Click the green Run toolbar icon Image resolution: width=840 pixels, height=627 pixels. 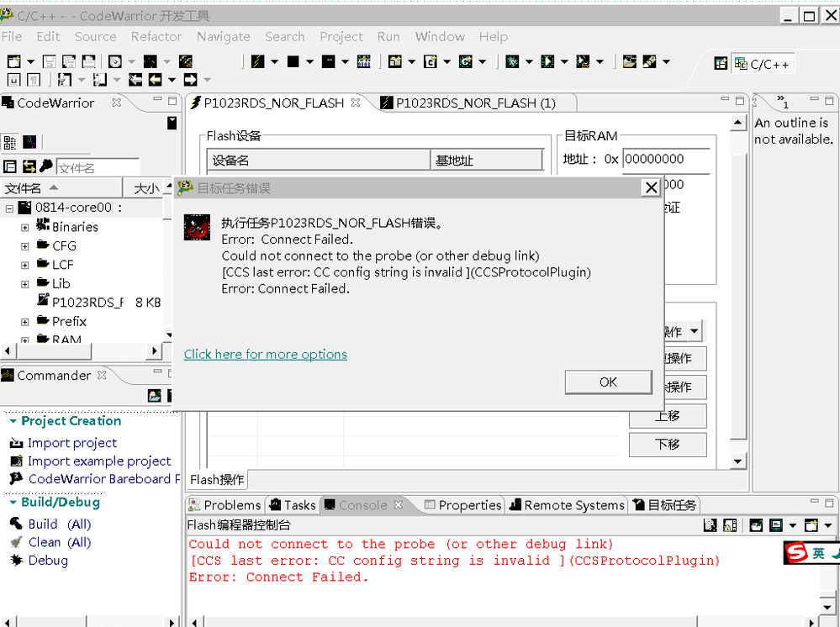point(547,61)
